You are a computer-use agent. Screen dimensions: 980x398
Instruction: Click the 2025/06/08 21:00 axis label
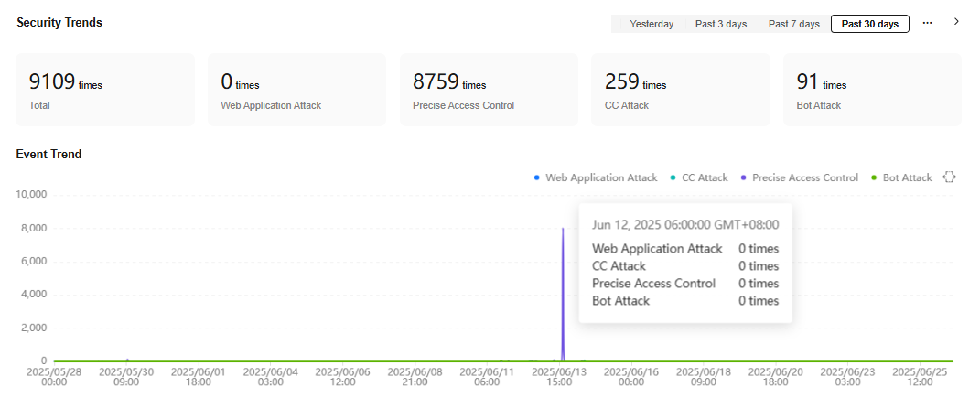click(x=415, y=376)
